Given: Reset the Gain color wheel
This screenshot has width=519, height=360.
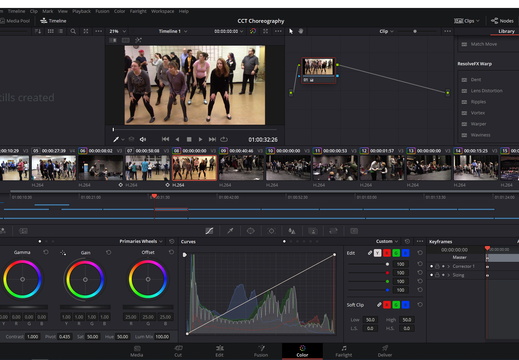Looking at the screenshot, I should (x=109, y=253).
